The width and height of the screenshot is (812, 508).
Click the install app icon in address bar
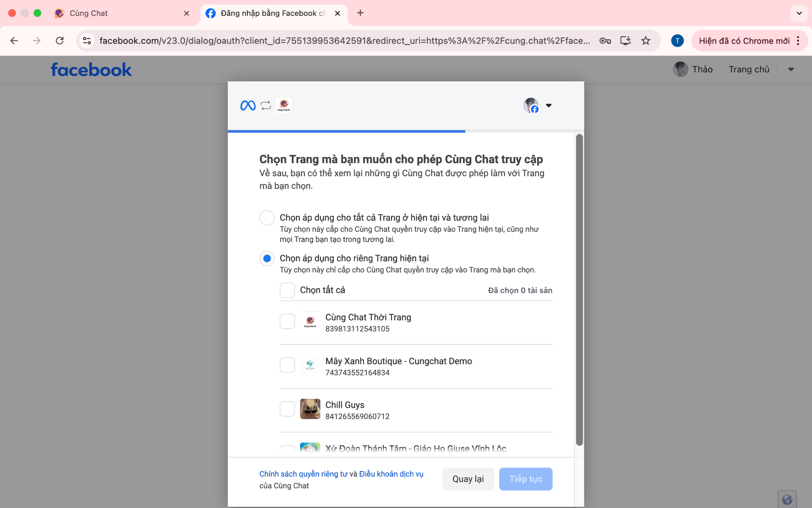click(625, 41)
